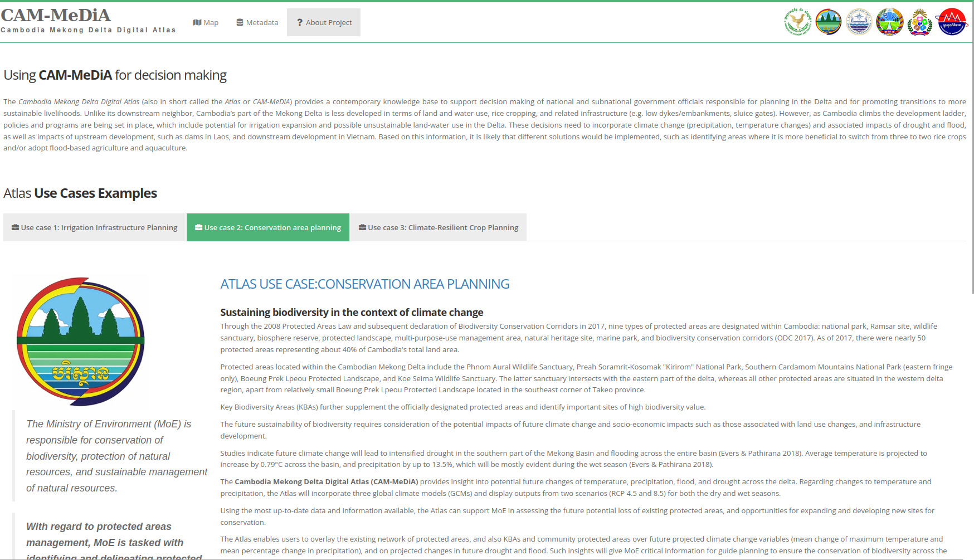974x560 pixels.
Task: Click the 'Using CAM-MeDiA for decision making' heading
Action: click(x=115, y=75)
